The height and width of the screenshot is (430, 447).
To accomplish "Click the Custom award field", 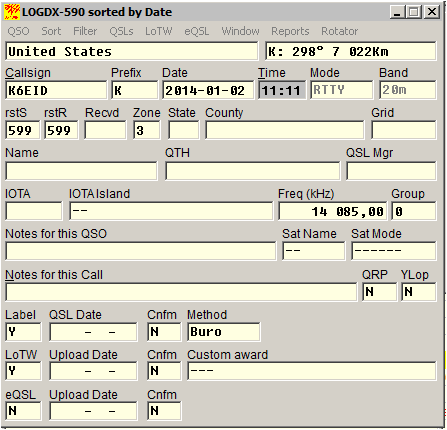I will tap(311, 371).
